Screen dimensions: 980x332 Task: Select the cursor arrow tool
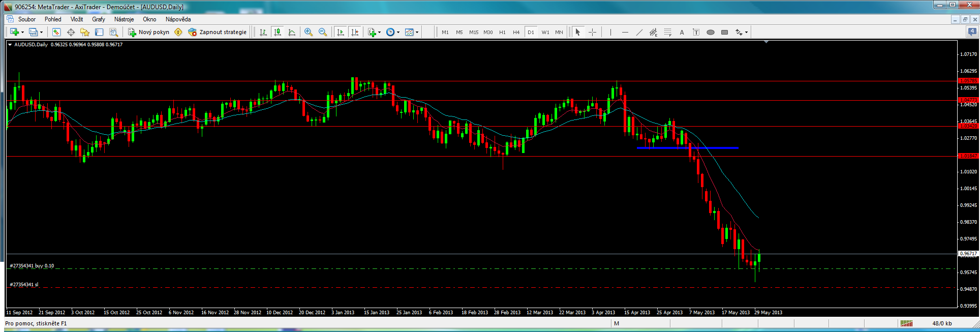click(578, 32)
